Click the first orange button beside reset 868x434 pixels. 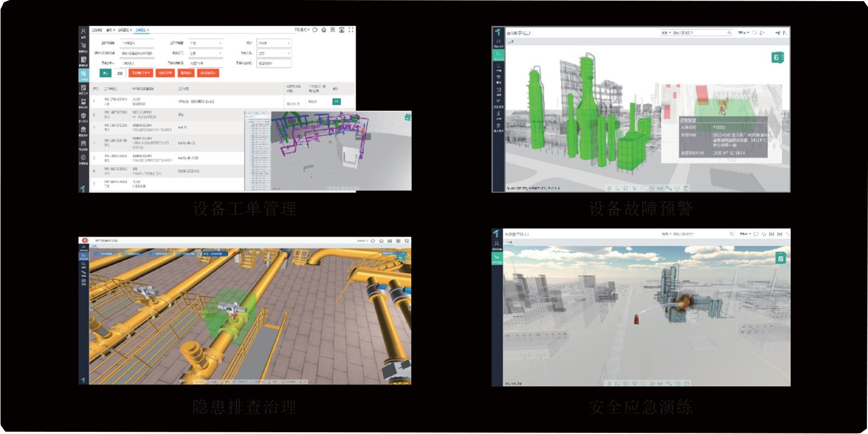pos(140,73)
